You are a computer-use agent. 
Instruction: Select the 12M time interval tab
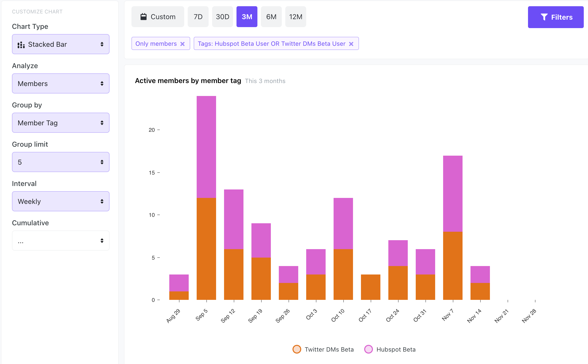click(x=295, y=17)
